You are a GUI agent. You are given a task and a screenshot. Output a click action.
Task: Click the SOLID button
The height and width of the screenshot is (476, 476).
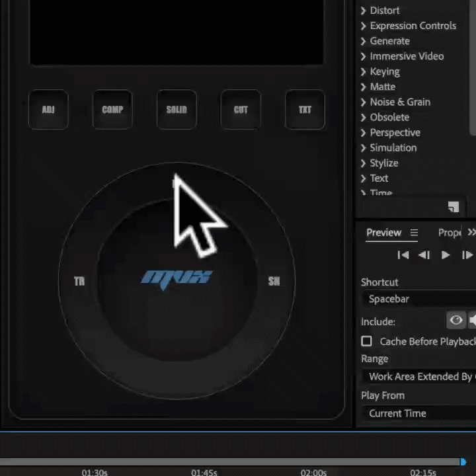[x=177, y=110]
